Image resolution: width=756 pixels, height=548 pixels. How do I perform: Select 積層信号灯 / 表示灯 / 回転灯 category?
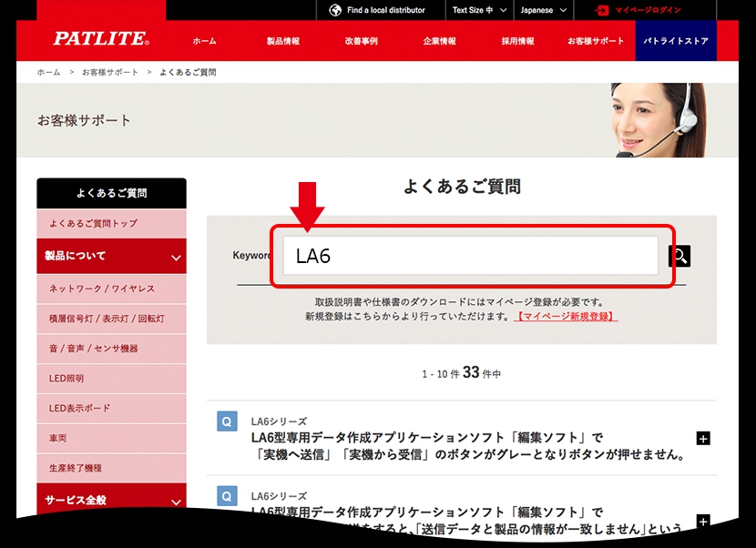pos(111,319)
